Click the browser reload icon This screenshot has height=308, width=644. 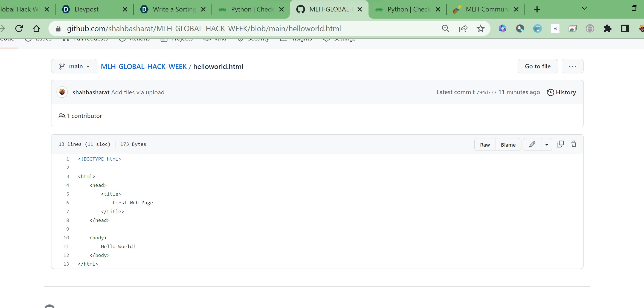click(x=19, y=28)
